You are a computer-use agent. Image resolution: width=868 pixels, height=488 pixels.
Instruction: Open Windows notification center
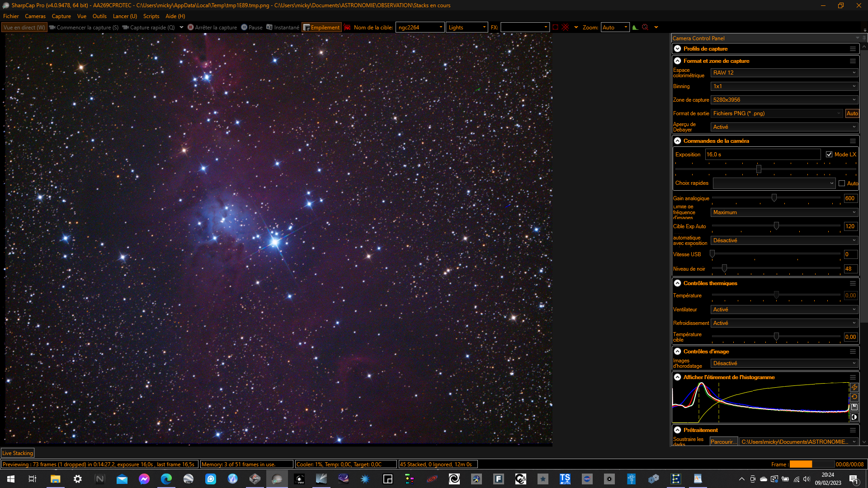[854, 479]
